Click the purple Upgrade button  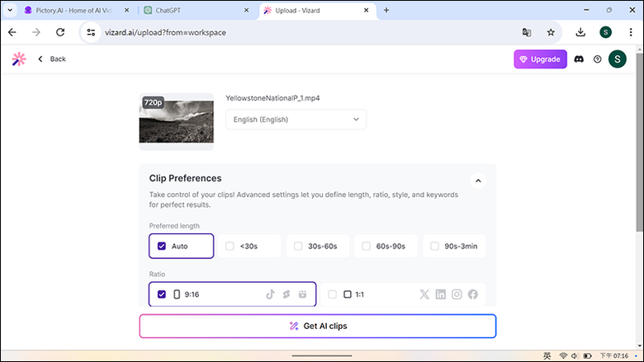coord(540,59)
